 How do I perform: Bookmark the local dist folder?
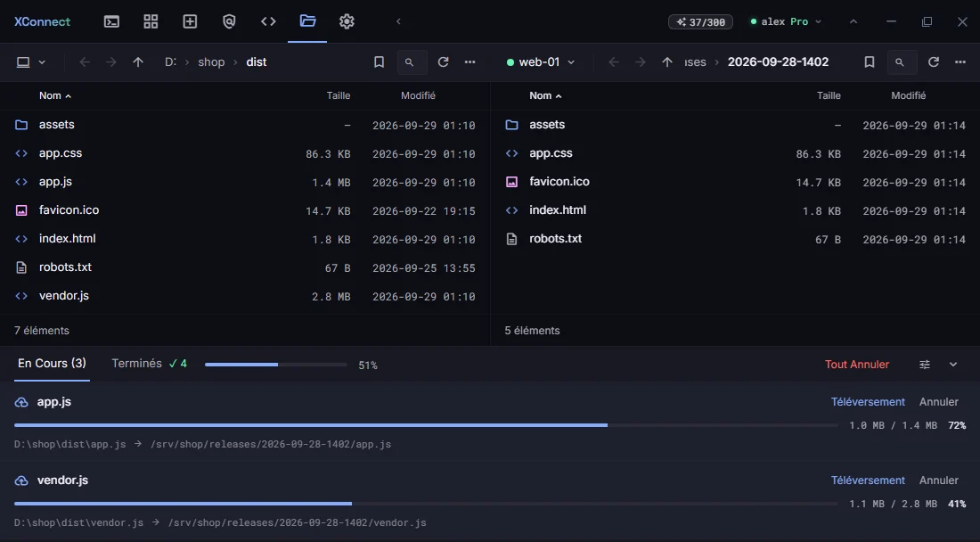(379, 62)
